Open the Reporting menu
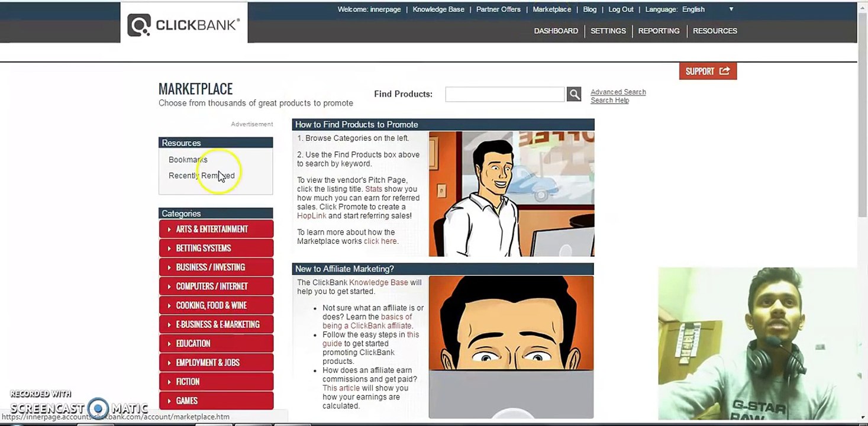 click(659, 31)
